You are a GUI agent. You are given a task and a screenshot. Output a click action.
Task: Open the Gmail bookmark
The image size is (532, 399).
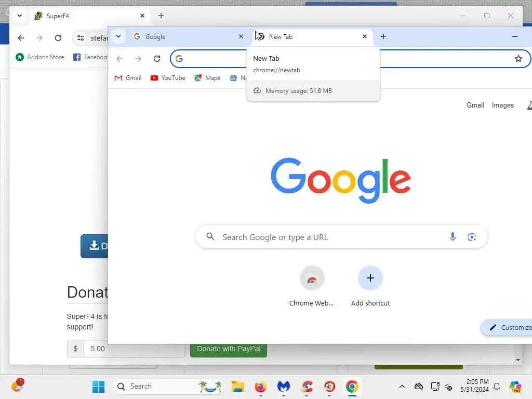coord(128,78)
